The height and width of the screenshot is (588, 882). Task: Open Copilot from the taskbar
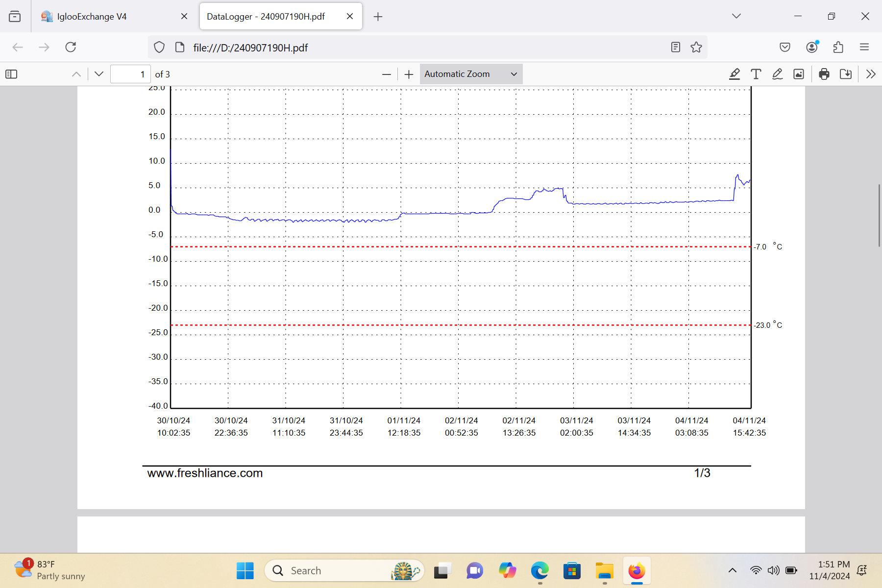pyautogui.click(x=507, y=571)
